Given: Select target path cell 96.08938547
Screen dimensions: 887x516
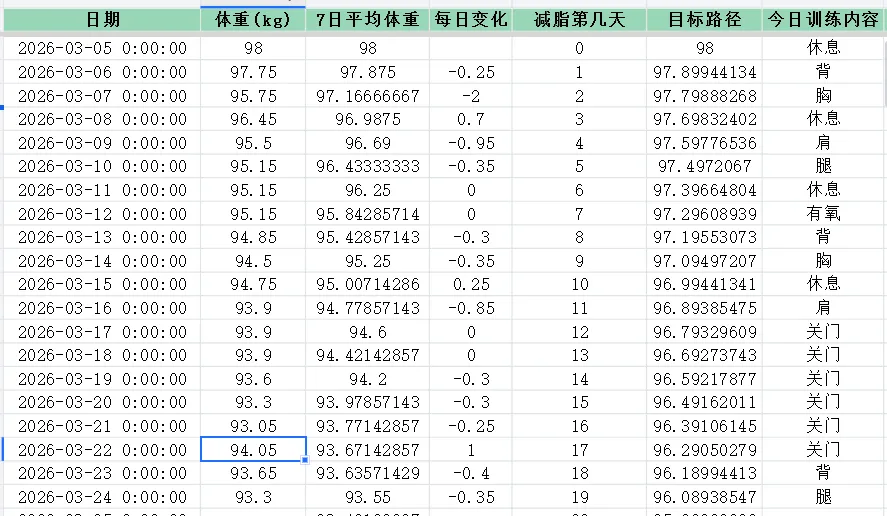Looking at the screenshot, I should (704, 497).
